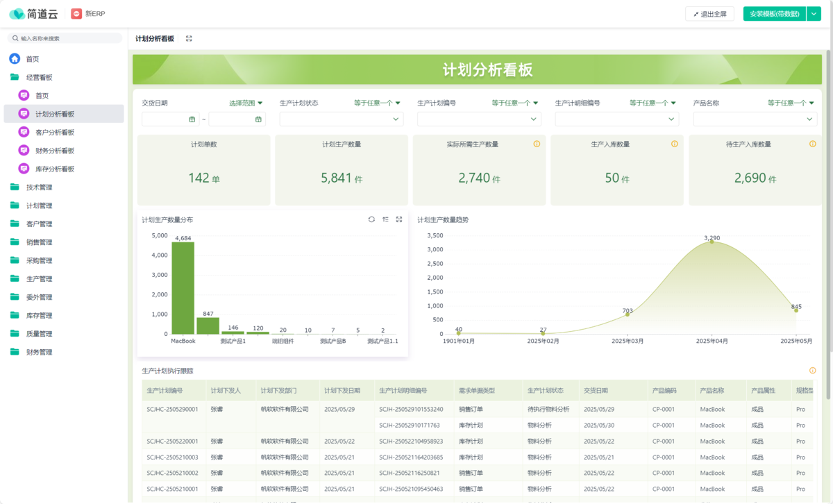This screenshot has width=833, height=504.
Task: Click the dashboard icon beside 客户分析看板
Action: point(24,132)
